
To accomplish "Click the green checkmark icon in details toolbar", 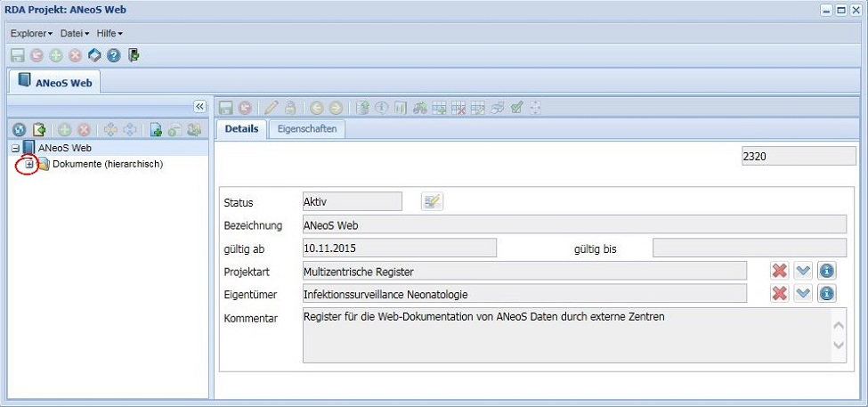I will [516, 108].
